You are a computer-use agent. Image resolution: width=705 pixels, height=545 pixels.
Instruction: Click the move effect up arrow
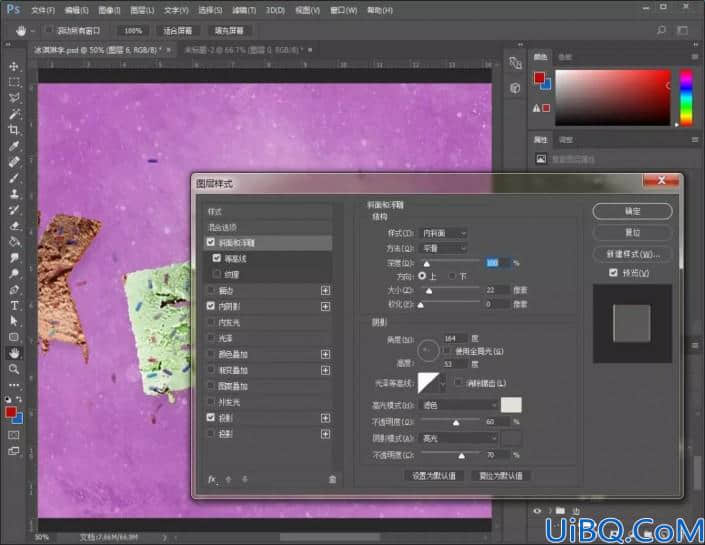[228, 479]
